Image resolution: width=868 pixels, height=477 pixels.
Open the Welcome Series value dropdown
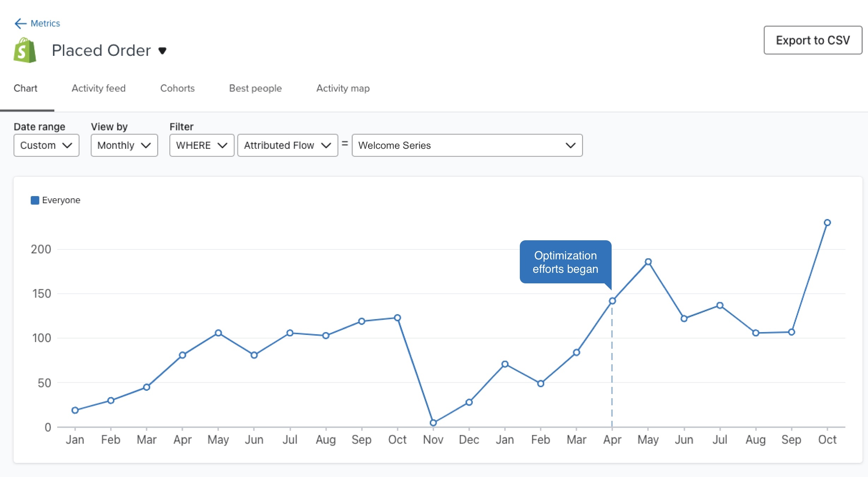[x=467, y=145]
